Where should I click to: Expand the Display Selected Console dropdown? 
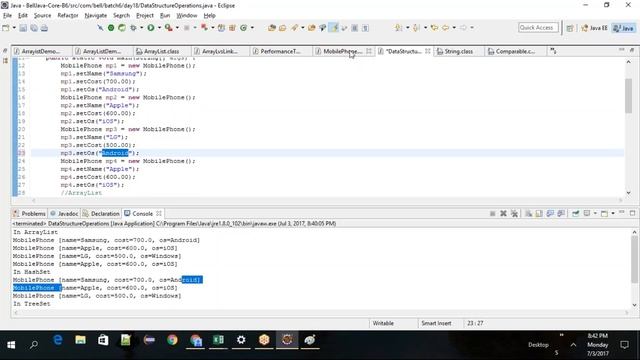point(595,213)
